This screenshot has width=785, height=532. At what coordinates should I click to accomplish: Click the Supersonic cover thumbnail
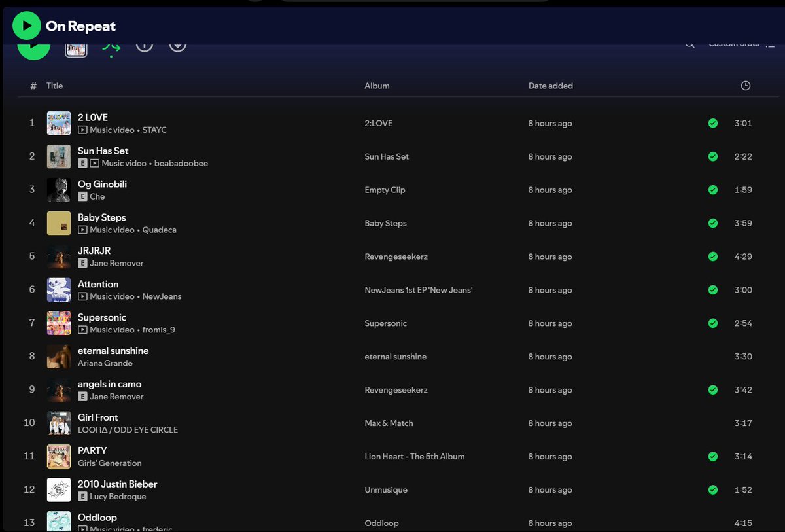click(59, 323)
